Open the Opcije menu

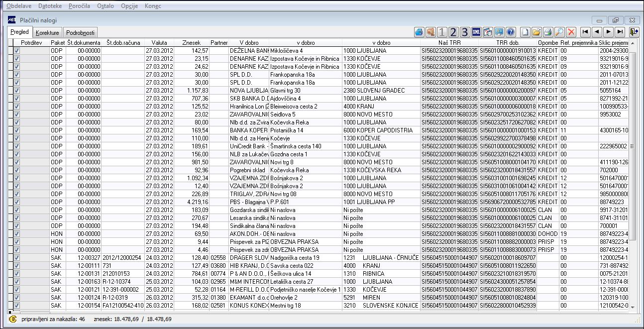tap(129, 6)
